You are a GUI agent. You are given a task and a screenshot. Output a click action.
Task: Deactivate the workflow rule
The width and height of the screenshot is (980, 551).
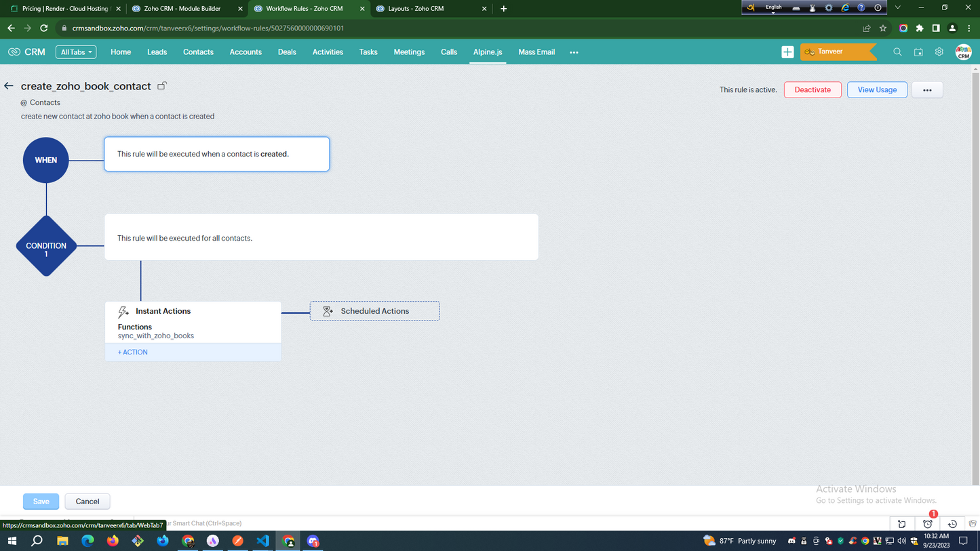coord(812,90)
